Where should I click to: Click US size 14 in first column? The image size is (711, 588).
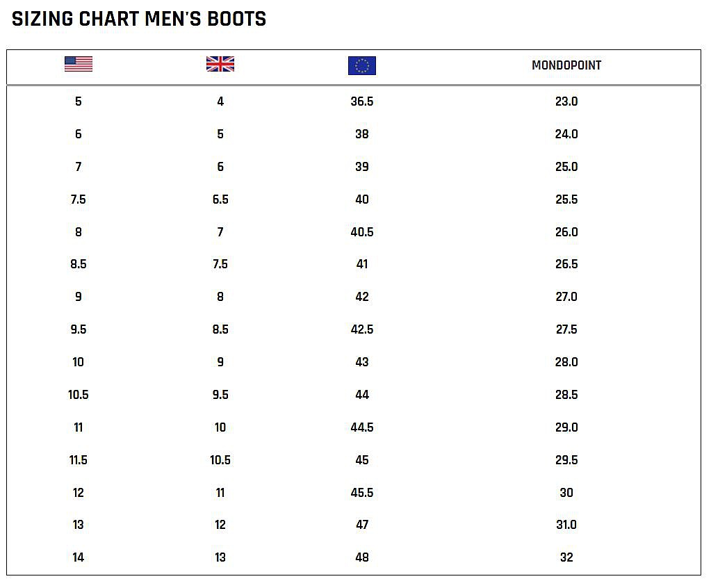[79, 557]
